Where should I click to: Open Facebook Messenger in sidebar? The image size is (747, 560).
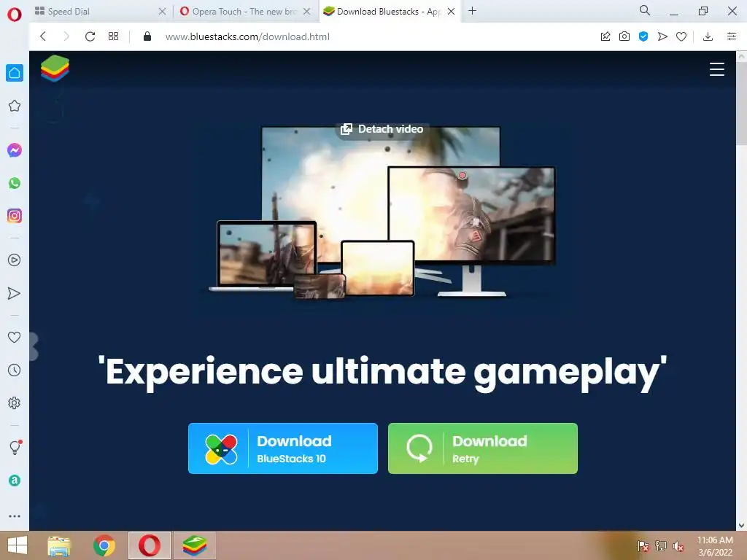coord(15,150)
